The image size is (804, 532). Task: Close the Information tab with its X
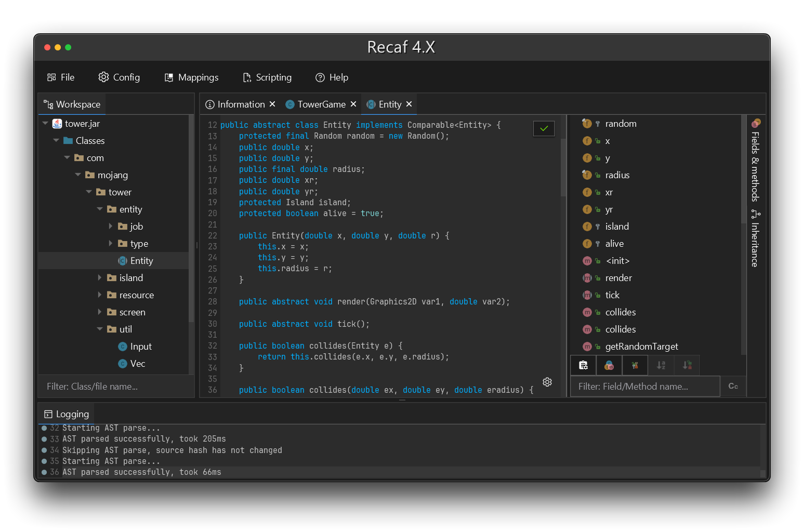click(x=272, y=104)
